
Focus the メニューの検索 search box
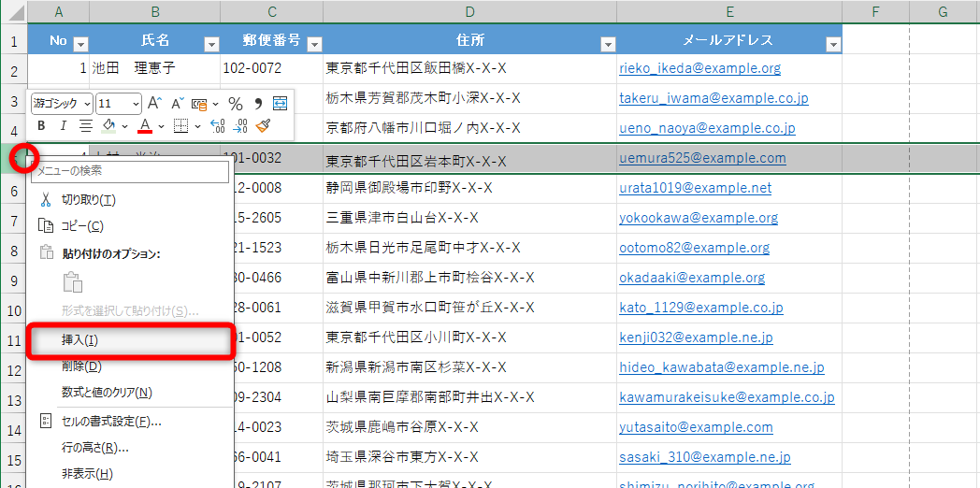coord(130,170)
